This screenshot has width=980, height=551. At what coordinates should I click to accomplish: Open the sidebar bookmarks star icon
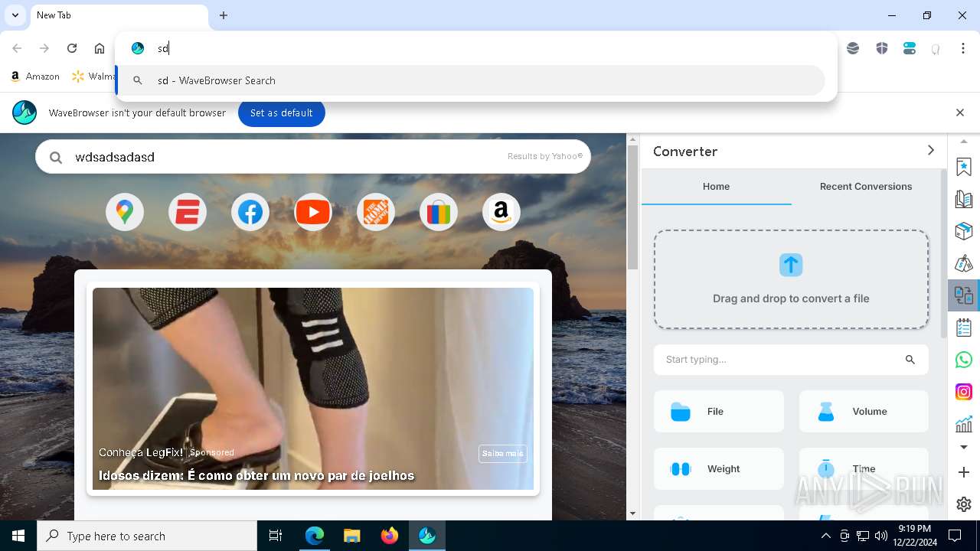[x=964, y=167]
